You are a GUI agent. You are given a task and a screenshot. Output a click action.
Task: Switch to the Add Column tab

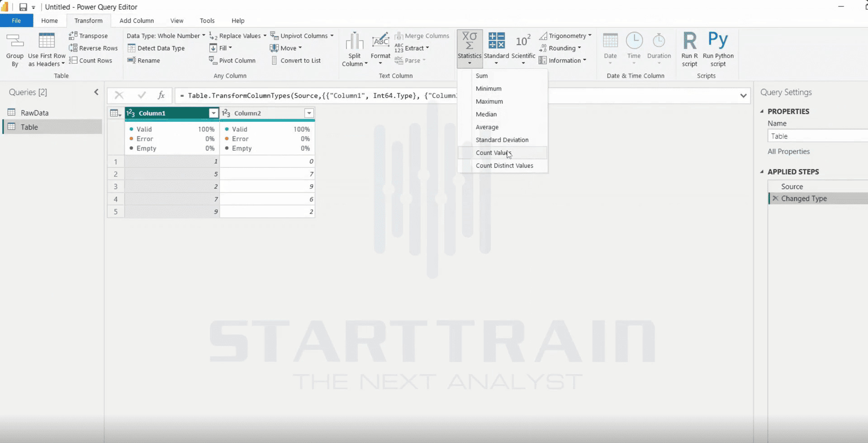(137, 21)
